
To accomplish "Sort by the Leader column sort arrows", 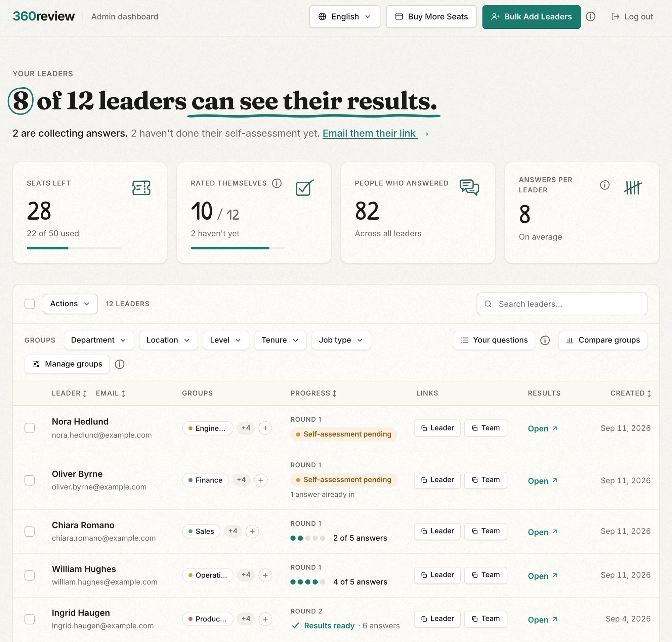I will coord(85,394).
